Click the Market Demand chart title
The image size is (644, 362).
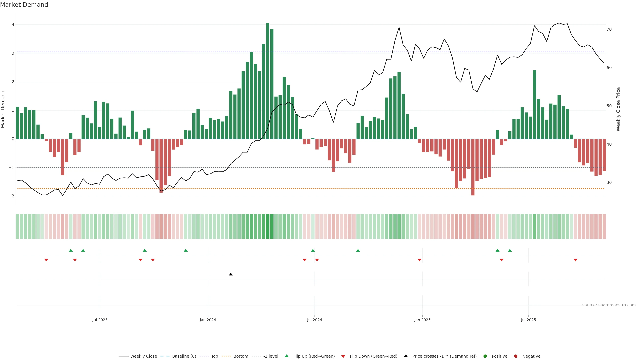click(x=24, y=5)
